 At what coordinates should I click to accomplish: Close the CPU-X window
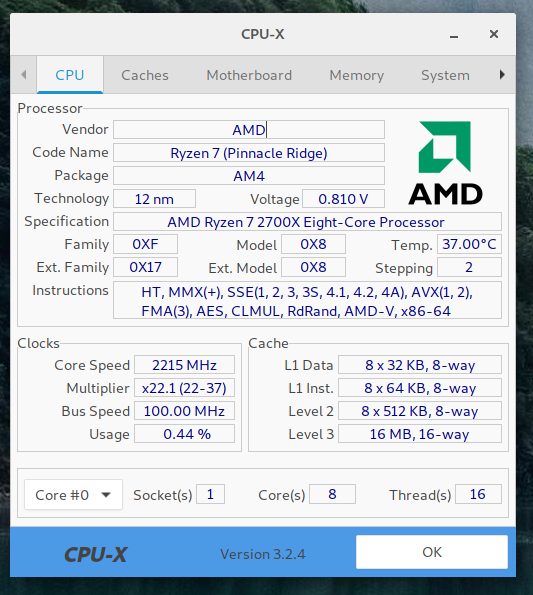pos(494,34)
